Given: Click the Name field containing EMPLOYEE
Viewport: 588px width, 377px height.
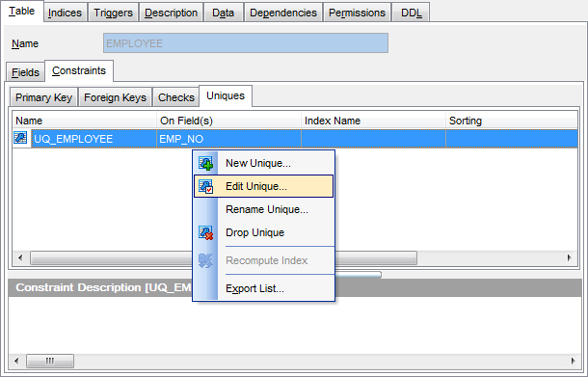Looking at the screenshot, I should 246,43.
